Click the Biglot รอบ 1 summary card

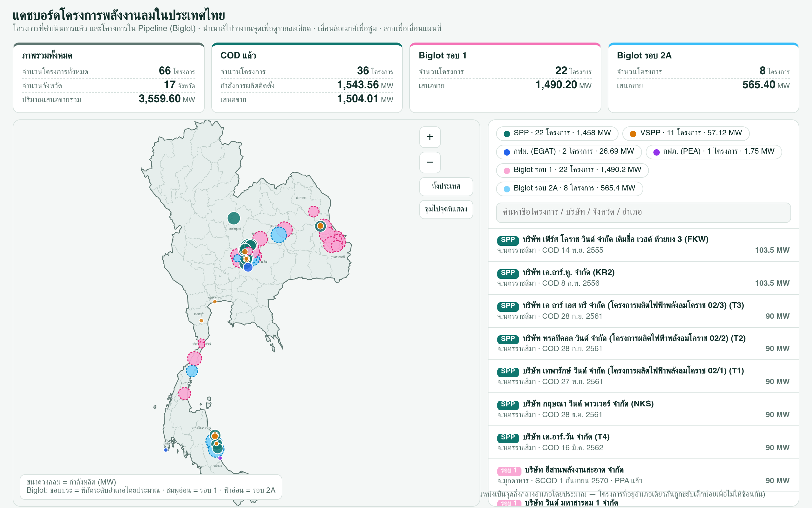505,77
